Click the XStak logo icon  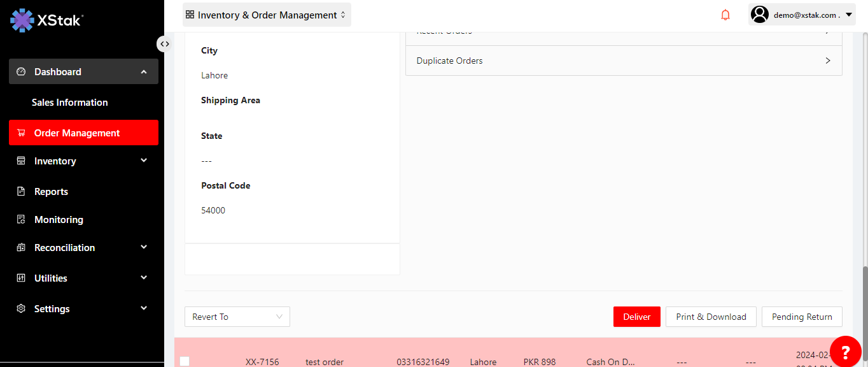22,20
